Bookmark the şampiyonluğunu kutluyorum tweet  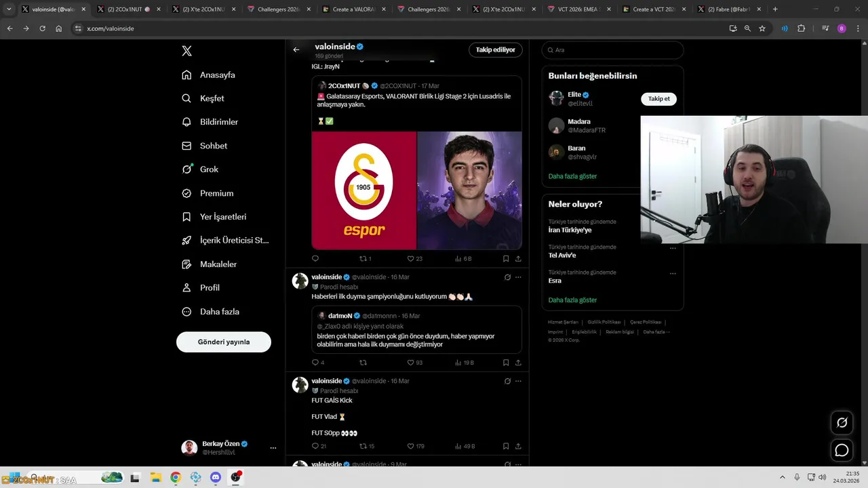pyautogui.click(x=506, y=363)
